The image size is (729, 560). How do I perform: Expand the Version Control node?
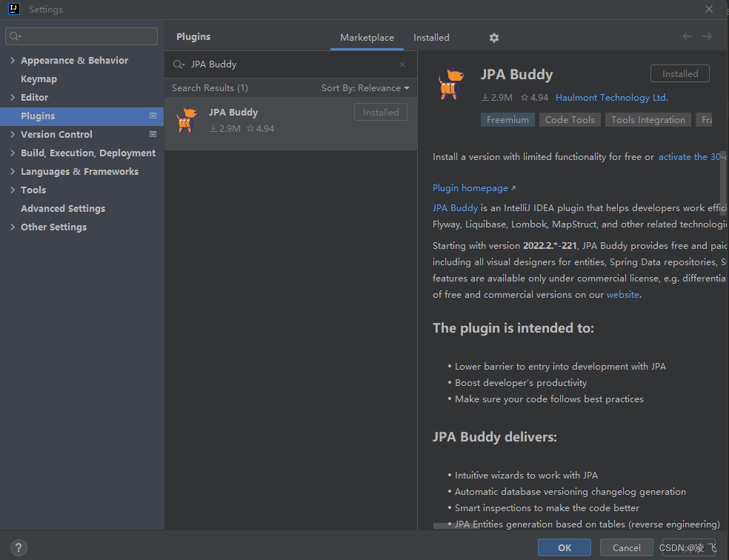[x=13, y=134]
